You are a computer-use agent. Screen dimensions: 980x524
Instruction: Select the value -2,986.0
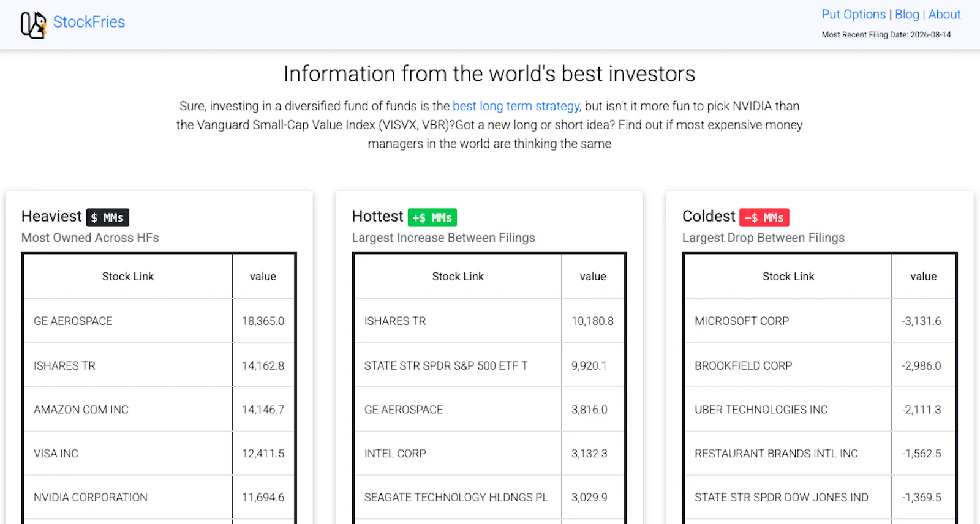click(921, 365)
